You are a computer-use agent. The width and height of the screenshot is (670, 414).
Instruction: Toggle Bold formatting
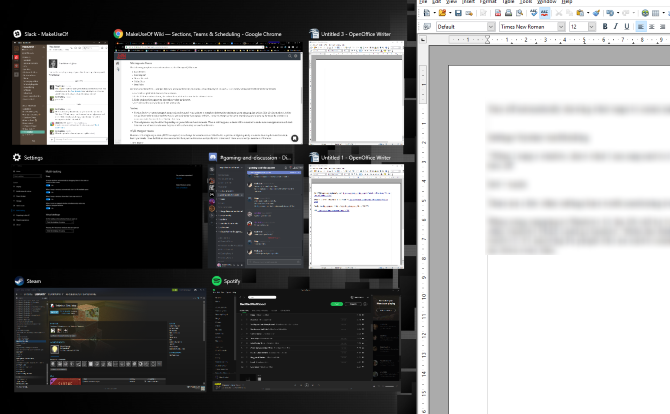(605, 26)
